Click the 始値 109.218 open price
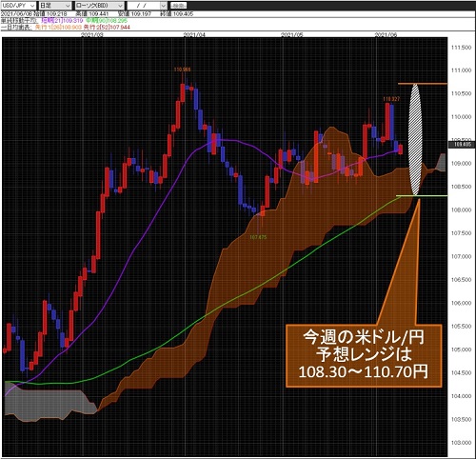Viewport: 476px width, 459px height. coord(50,14)
